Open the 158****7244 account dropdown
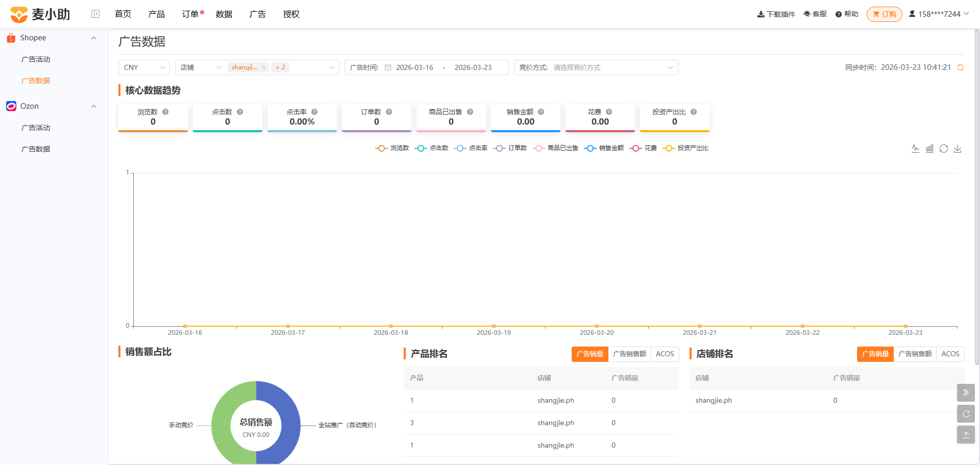The image size is (980, 465). tap(939, 14)
